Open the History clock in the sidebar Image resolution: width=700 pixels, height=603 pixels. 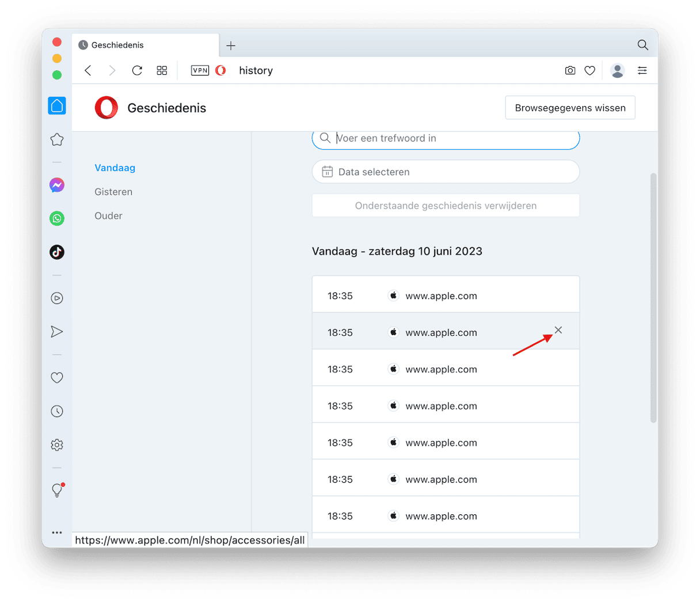coord(57,411)
